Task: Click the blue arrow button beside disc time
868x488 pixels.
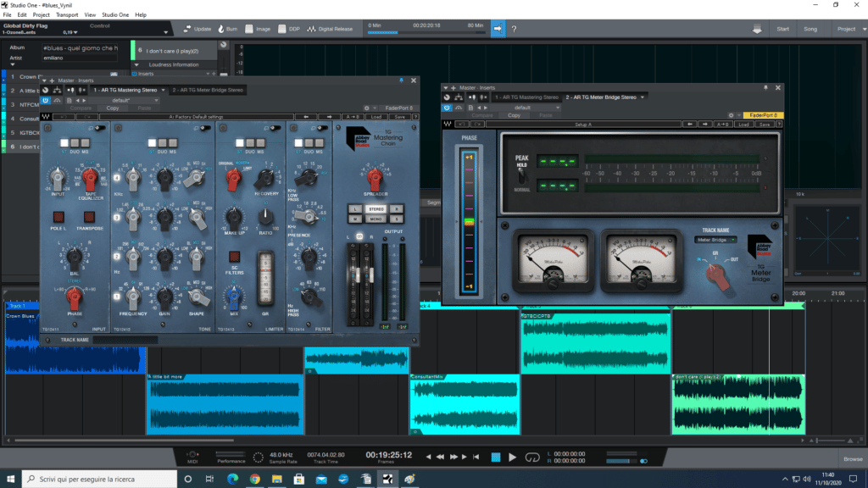Action: [x=498, y=29]
